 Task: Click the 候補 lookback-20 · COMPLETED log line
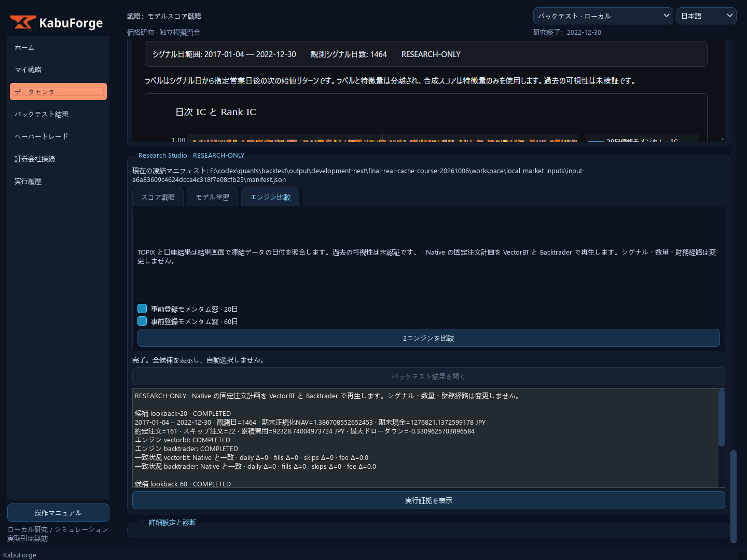(x=183, y=413)
